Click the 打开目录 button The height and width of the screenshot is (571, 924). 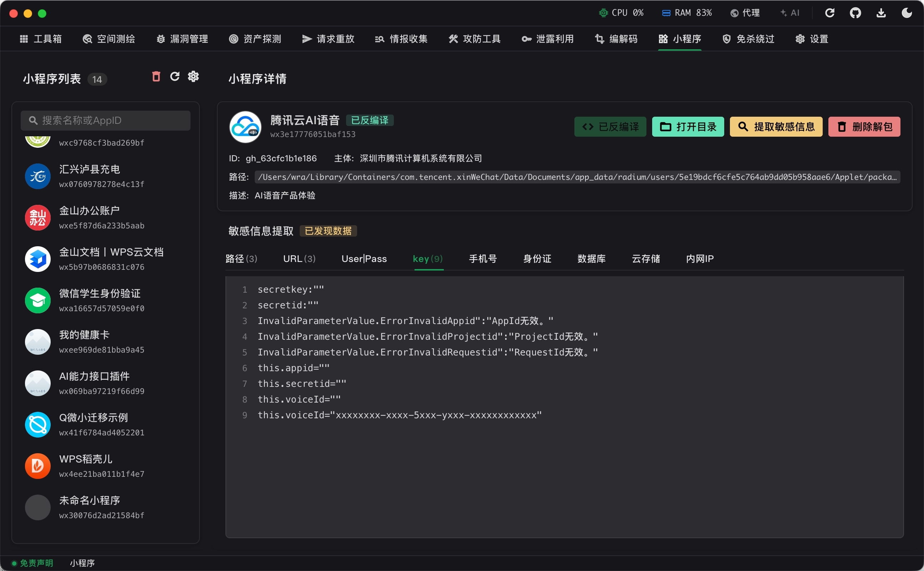click(688, 126)
